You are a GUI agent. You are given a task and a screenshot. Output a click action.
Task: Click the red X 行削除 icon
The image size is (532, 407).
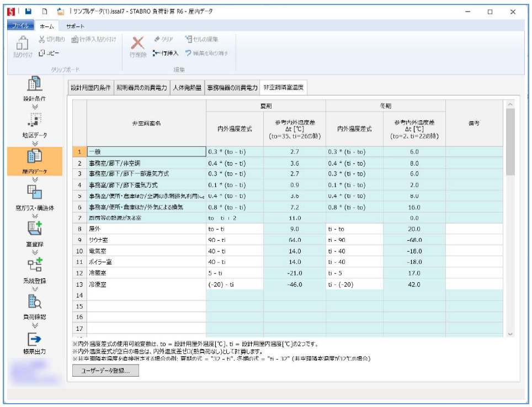137,43
